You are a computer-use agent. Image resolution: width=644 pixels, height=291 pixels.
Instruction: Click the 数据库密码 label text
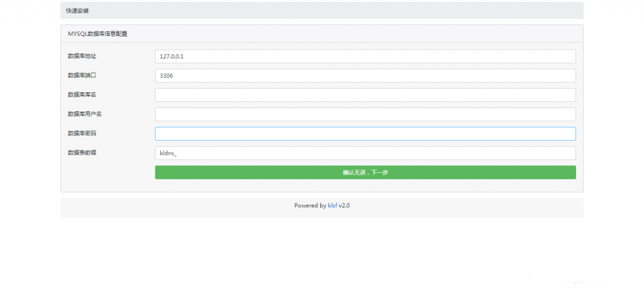point(82,134)
